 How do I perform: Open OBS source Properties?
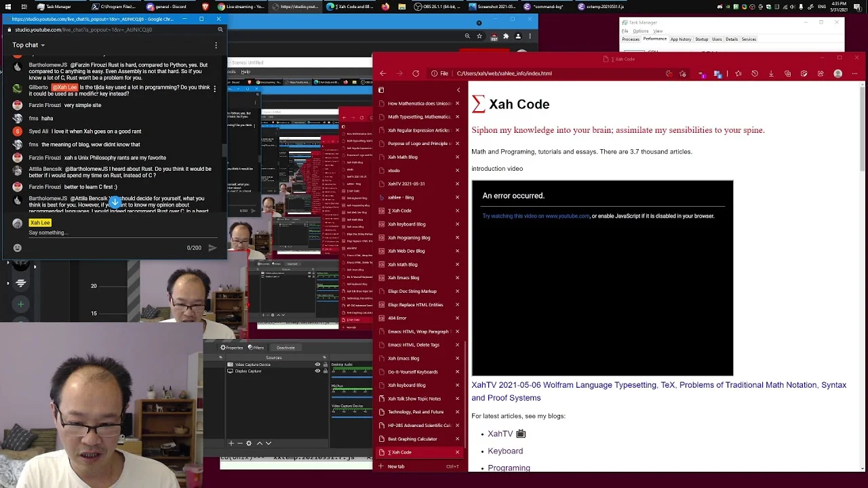(232, 348)
